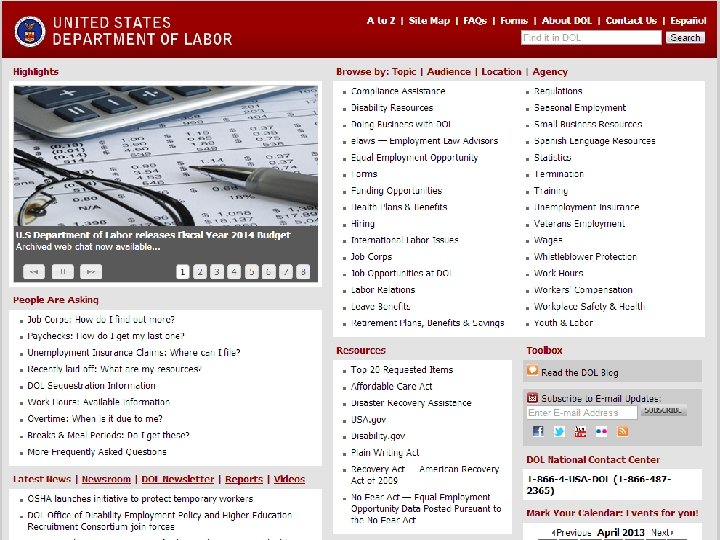
Task: Browse by Topic tab
Action: pos(404,72)
